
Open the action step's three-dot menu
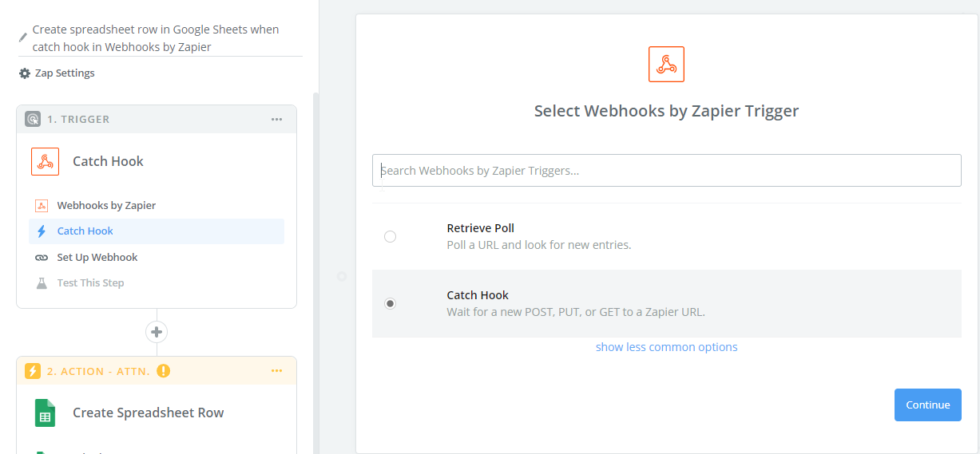pyautogui.click(x=276, y=371)
